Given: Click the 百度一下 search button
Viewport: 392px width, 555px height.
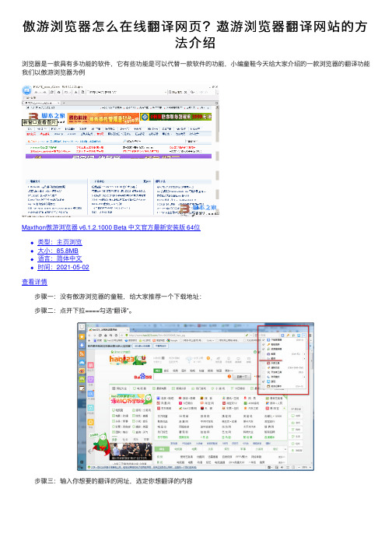Looking at the screenshot, I should 242,377.
